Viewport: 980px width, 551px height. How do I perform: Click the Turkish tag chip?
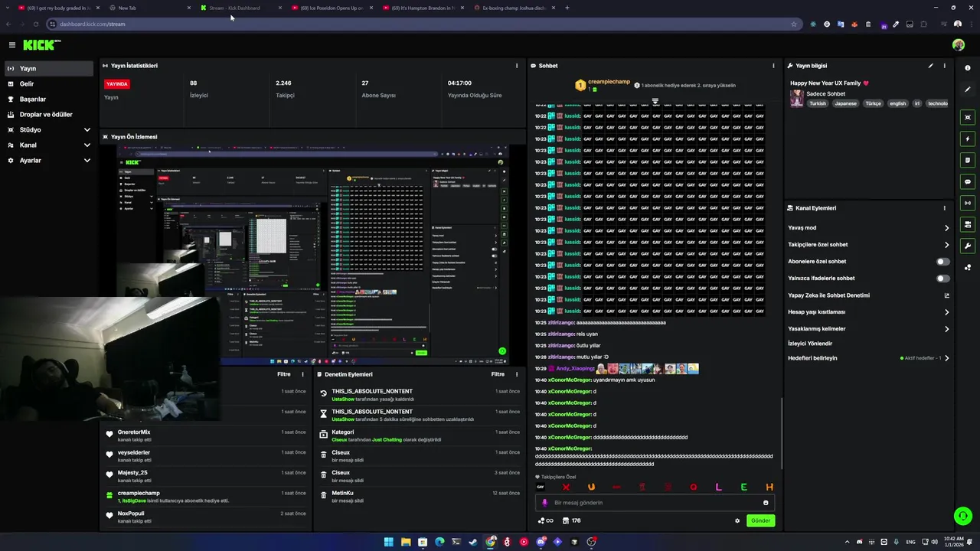[818, 103]
